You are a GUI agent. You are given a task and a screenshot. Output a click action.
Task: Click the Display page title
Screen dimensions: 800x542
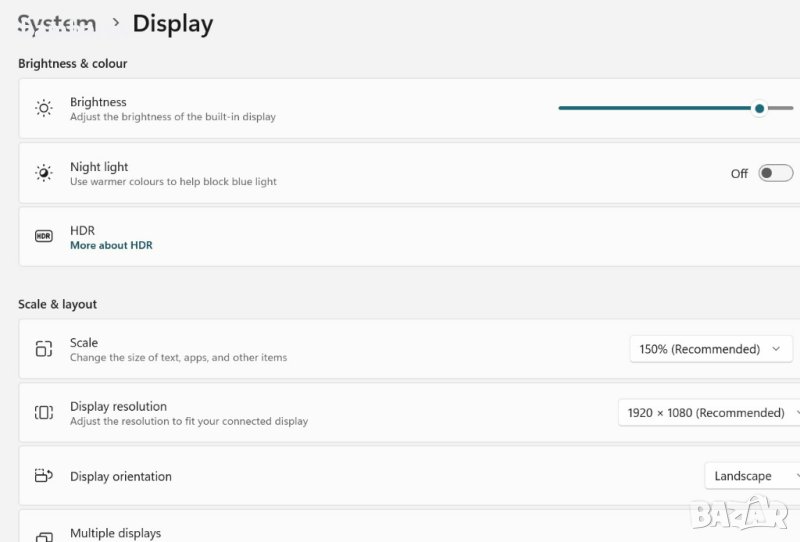[172, 23]
